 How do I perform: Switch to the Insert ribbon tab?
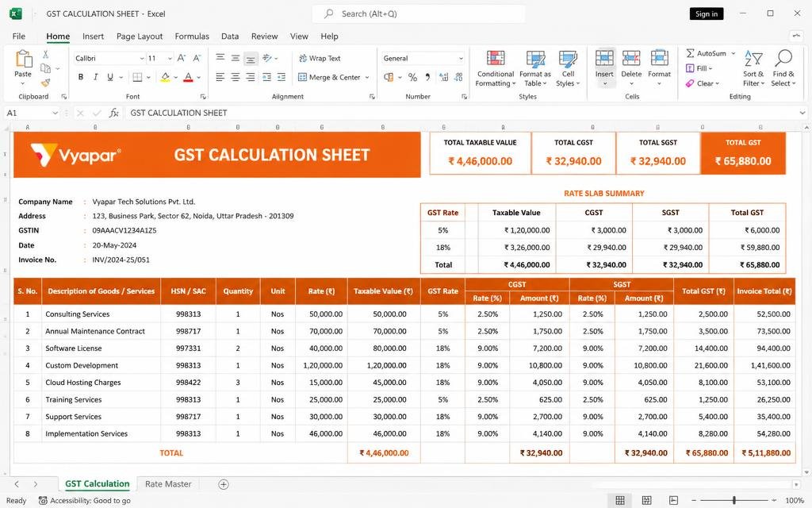(x=94, y=37)
